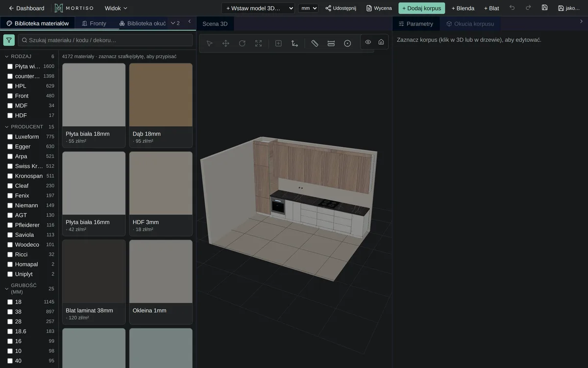Tick the HDF checkbox

pyautogui.click(x=10, y=115)
